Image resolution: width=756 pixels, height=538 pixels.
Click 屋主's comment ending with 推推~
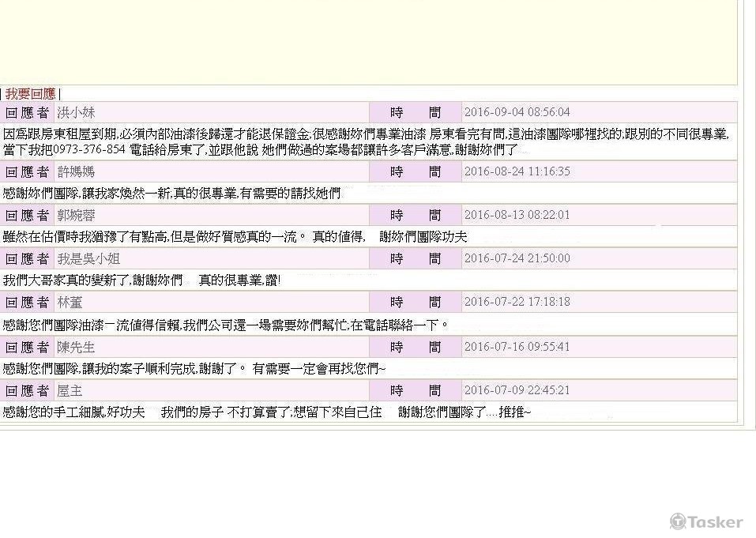tap(267, 412)
